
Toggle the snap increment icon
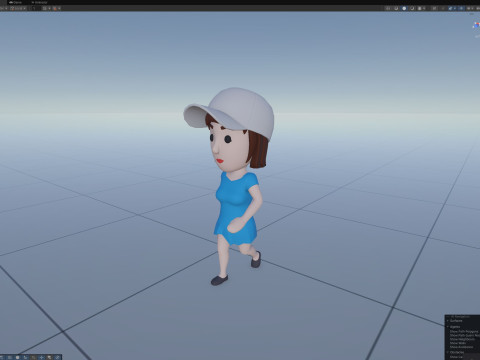55,8
